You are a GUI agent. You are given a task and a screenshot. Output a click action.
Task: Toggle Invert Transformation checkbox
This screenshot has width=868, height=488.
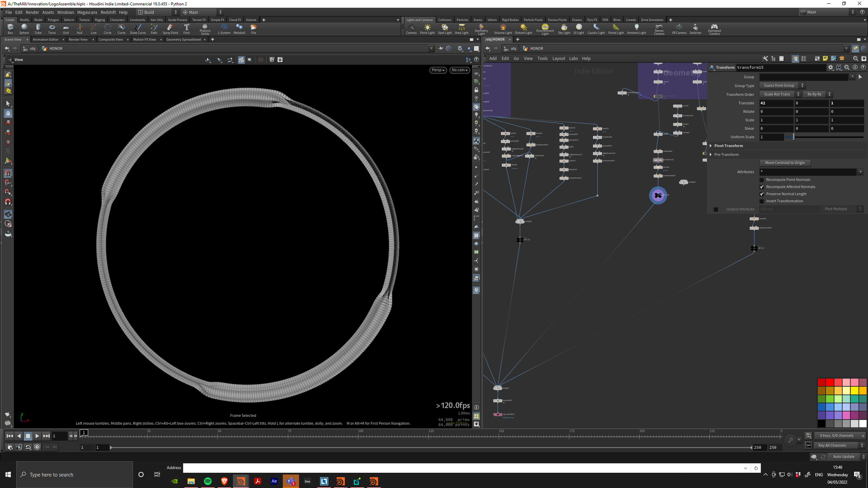[762, 201]
